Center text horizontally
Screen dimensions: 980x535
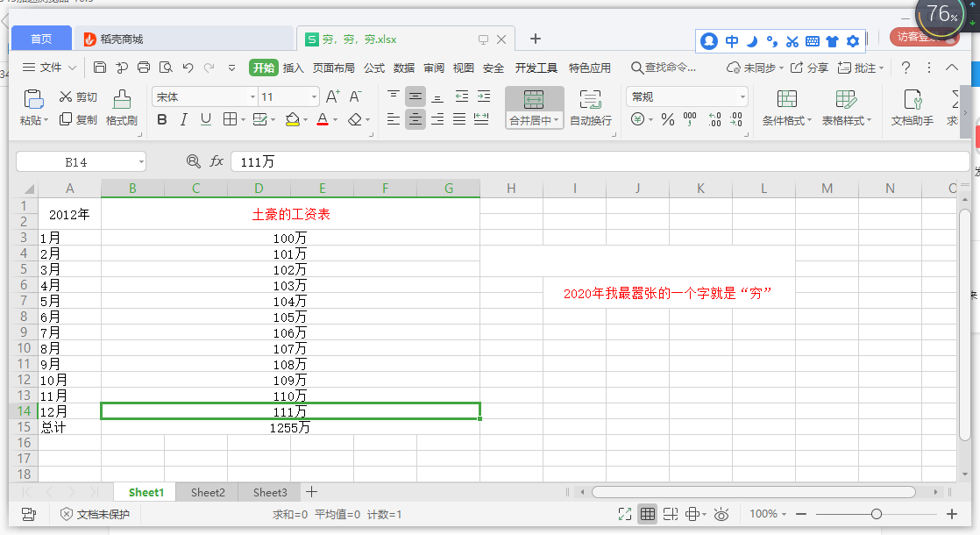pyautogui.click(x=415, y=118)
